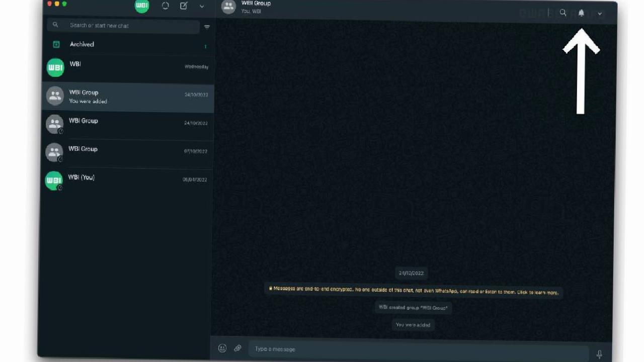Click 'WBI created group "WBI Group"' system message

click(413, 307)
